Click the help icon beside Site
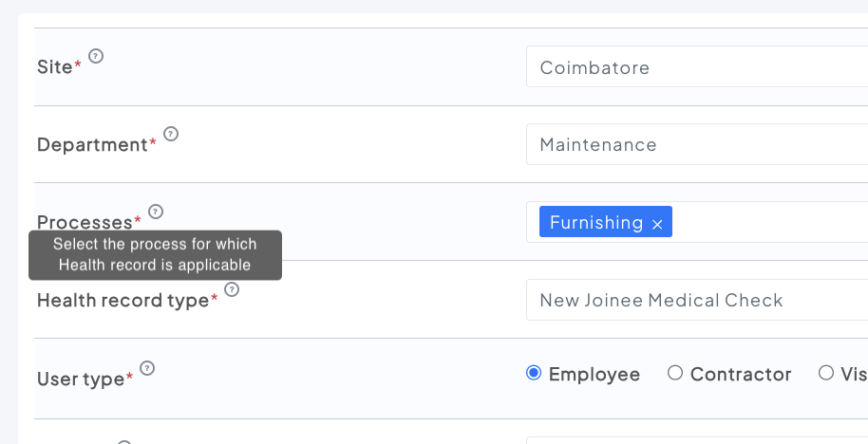The height and width of the screenshot is (444, 868). point(96,56)
